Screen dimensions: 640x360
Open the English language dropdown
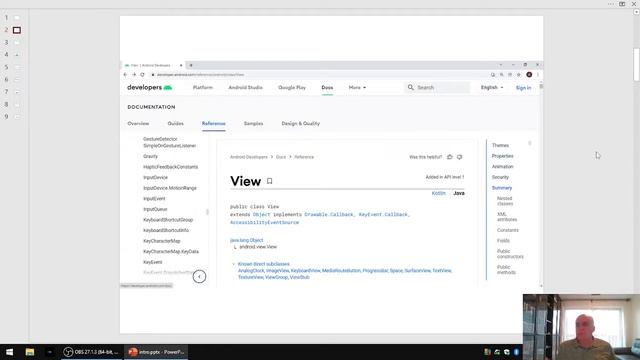coord(492,87)
